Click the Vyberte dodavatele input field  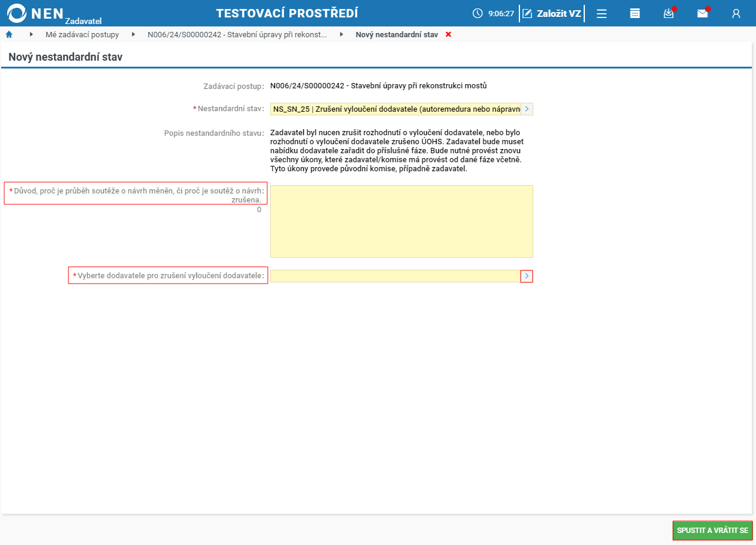pos(395,276)
